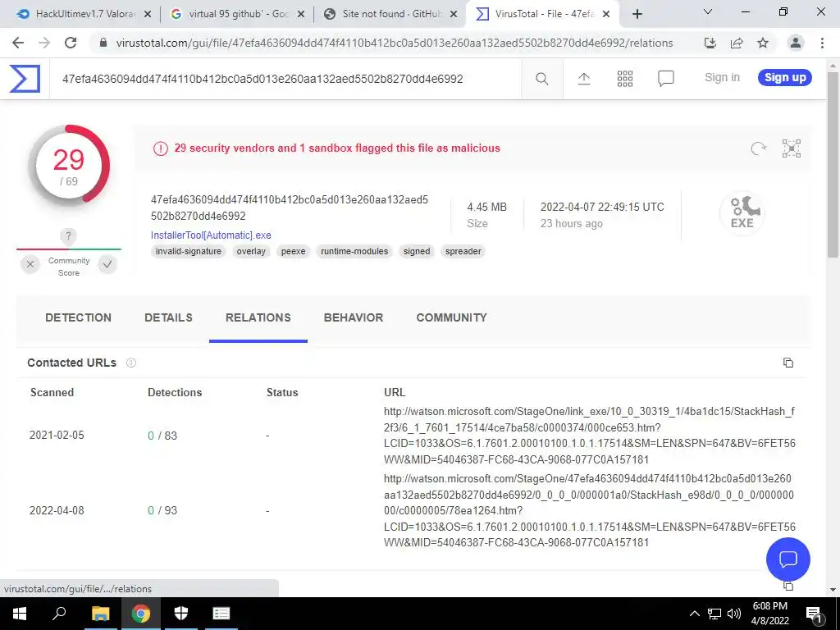Click the signed tag
Image resolution: width=840 pixels, height=630 pixels.
tap(417, 251)
